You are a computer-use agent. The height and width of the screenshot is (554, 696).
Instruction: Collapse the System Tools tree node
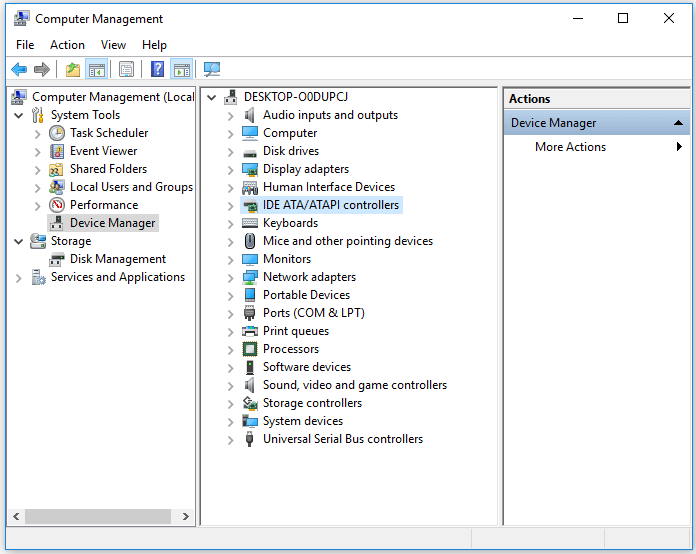point(19,115)
